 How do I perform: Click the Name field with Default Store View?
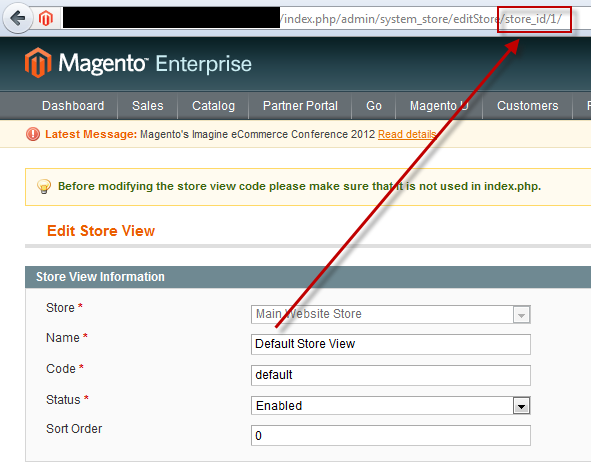pos(391,344)
